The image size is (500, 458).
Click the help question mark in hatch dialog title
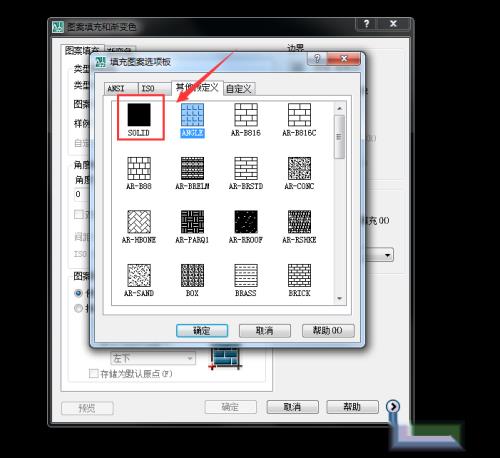(367, 24)
